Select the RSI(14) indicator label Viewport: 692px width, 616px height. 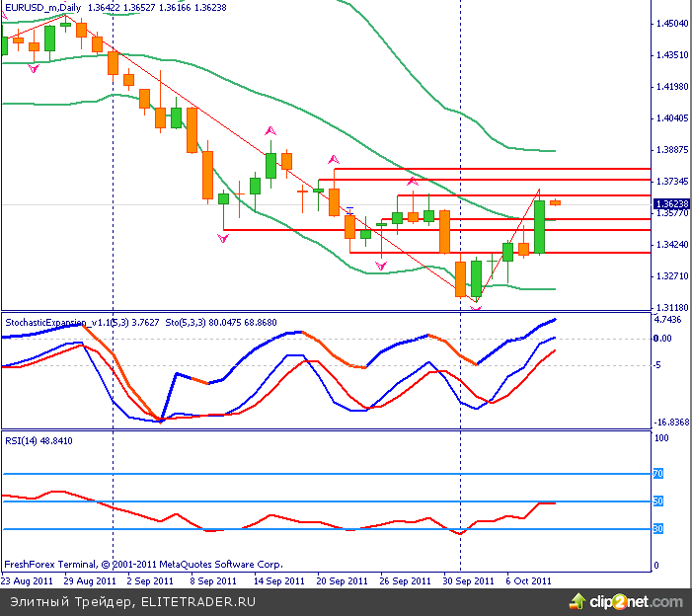(24, 439)
